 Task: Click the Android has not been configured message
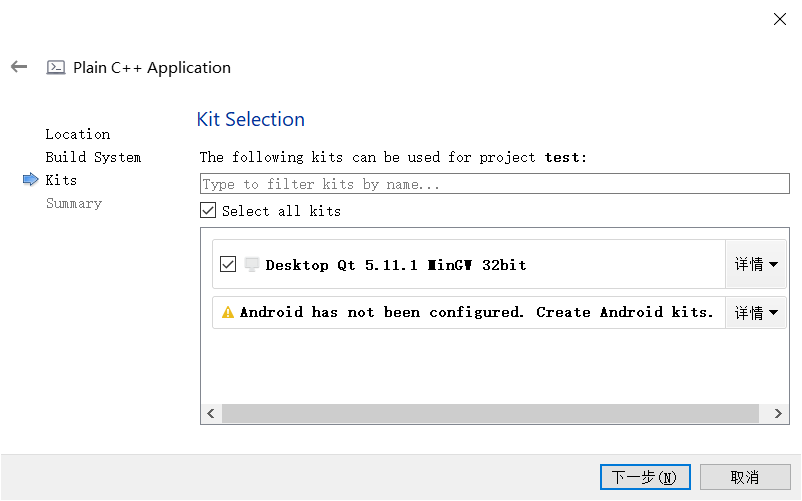pos(476,312)
